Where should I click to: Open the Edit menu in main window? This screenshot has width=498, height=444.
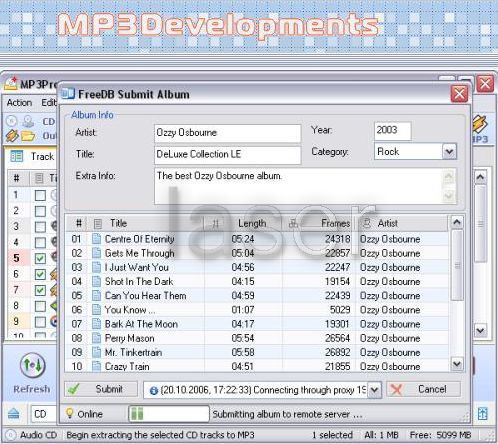[49, 103]
